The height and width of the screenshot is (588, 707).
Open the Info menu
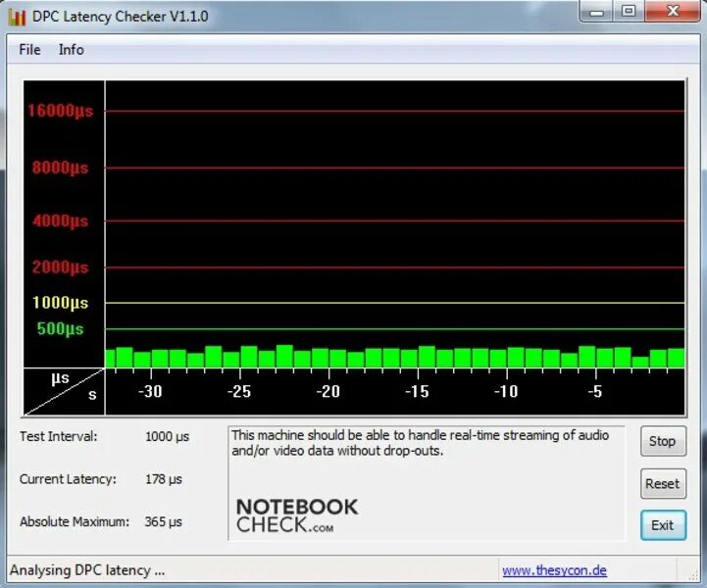point(72,50)
